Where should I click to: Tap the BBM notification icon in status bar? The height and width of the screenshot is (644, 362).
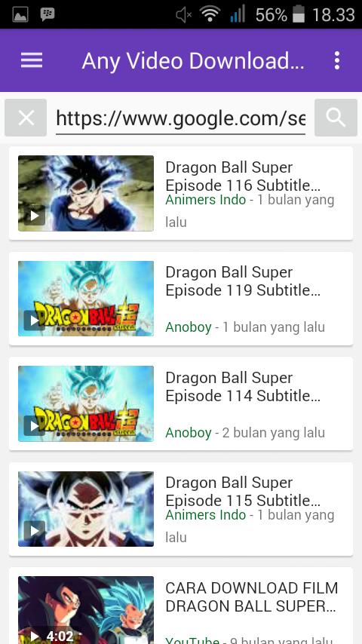[x=48, y=15]
